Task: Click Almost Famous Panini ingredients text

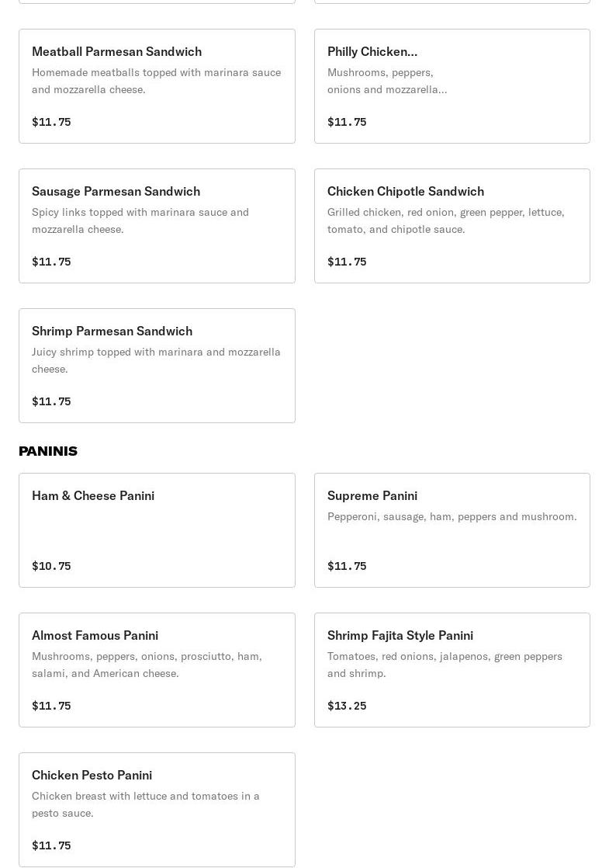Action: 147,665
